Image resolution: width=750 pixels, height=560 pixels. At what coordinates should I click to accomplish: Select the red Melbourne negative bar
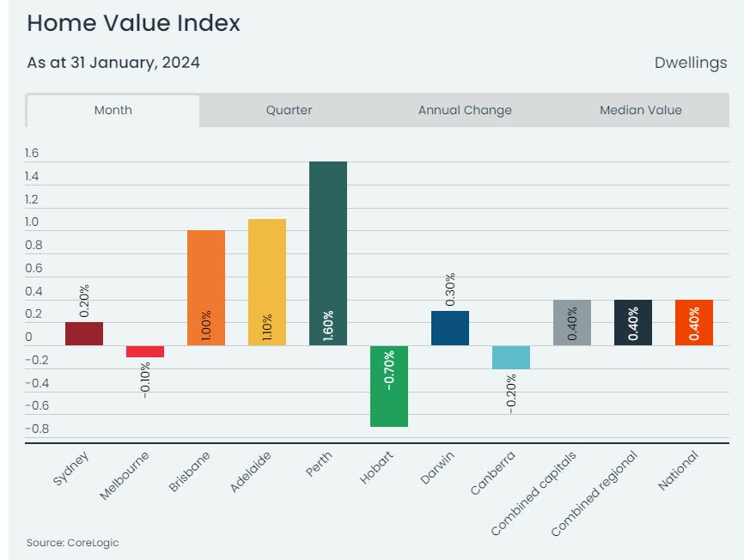click(x=145, y=351)
